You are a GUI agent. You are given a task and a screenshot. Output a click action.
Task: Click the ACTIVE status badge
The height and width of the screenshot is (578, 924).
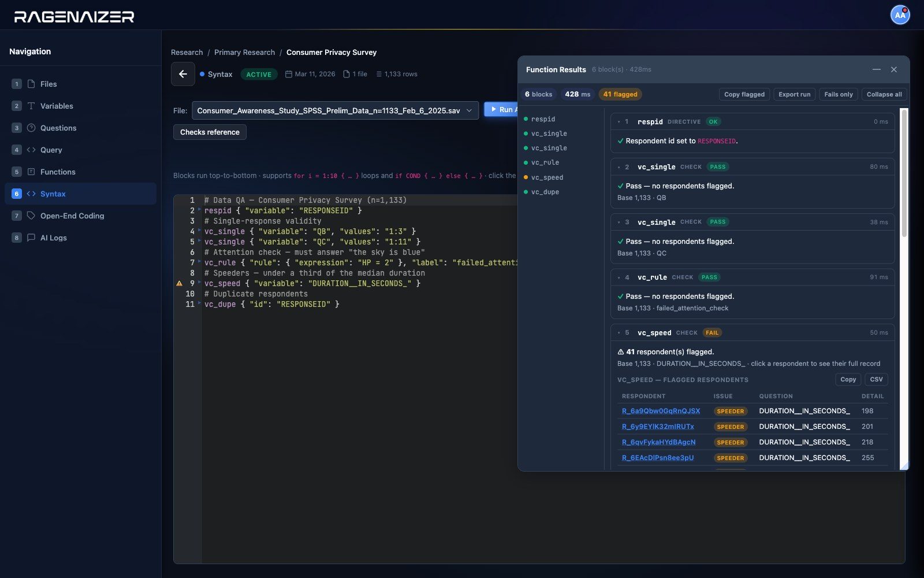click(x=259, y=75)
